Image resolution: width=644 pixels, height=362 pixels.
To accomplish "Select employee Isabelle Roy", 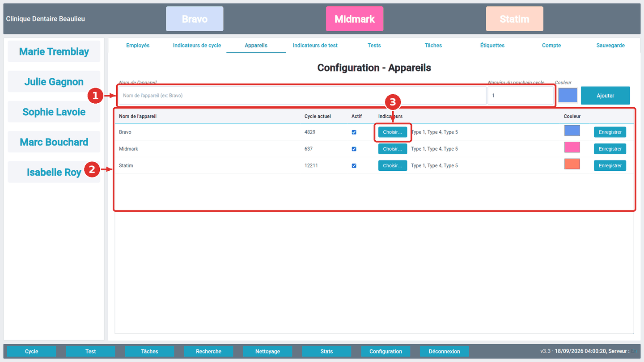I will pyautogui.click(x=54, y=173).
